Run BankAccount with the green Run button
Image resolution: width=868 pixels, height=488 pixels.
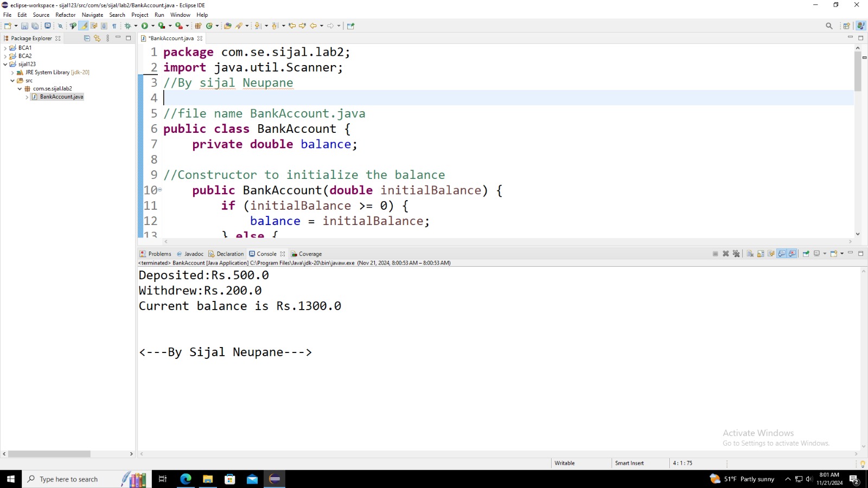click(x=145, y=25)
